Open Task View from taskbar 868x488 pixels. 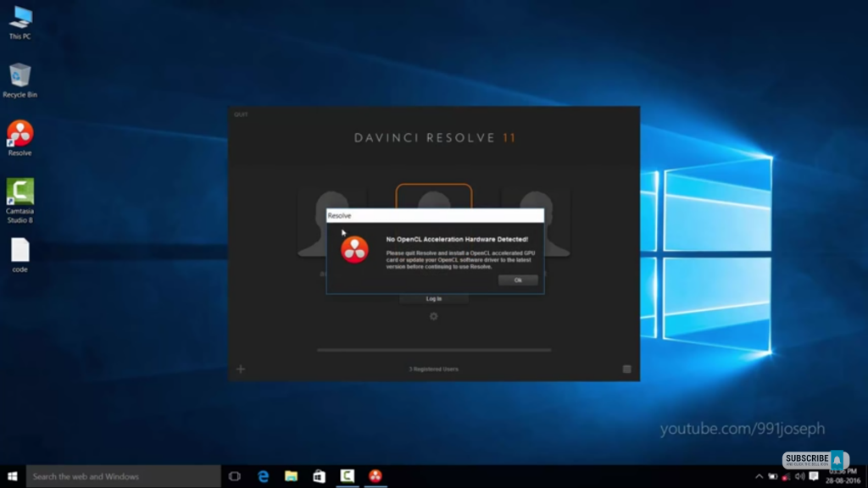click(235, 476)
